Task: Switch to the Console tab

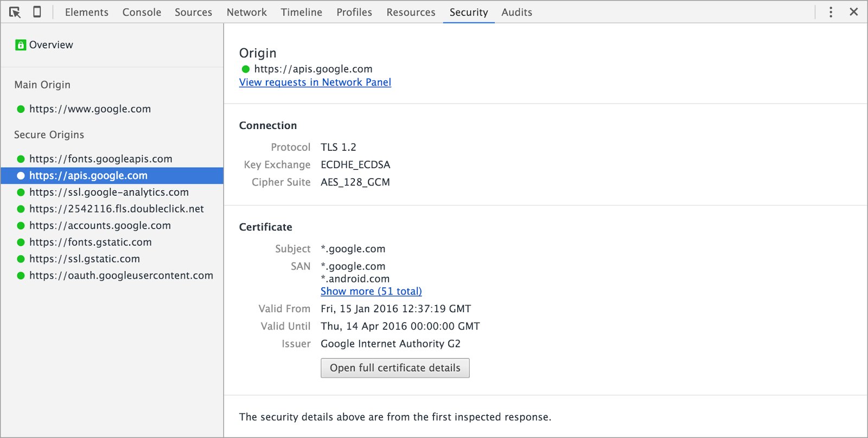Action: click(x=142, y=12)
